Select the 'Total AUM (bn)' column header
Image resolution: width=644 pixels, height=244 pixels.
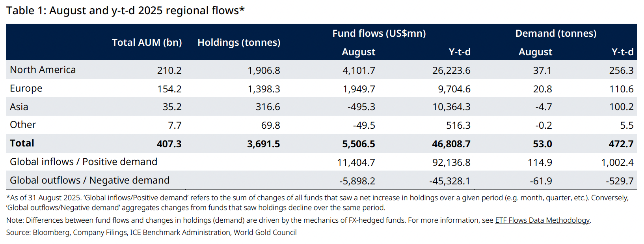147,43
